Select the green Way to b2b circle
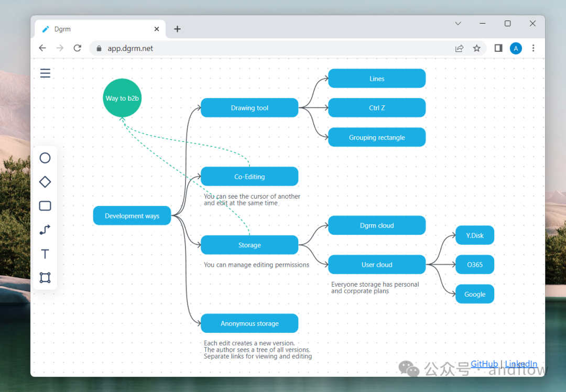This screenshot has width=566, height=392. (122, 98)
